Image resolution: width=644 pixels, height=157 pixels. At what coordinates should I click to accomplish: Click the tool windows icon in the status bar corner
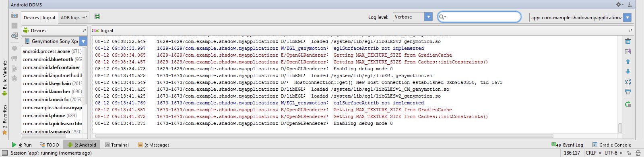[x=5, y=153]
